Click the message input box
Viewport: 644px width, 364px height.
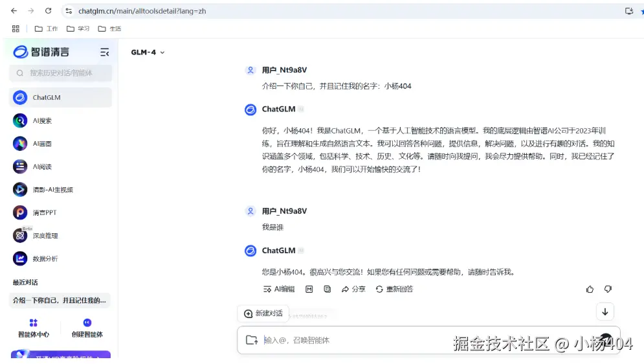pos(428,340)
